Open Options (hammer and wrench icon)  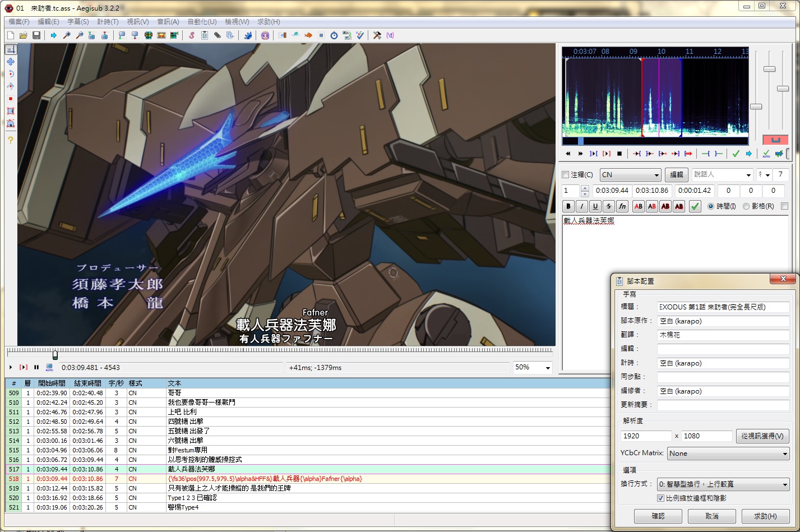[x=377, y=35]
